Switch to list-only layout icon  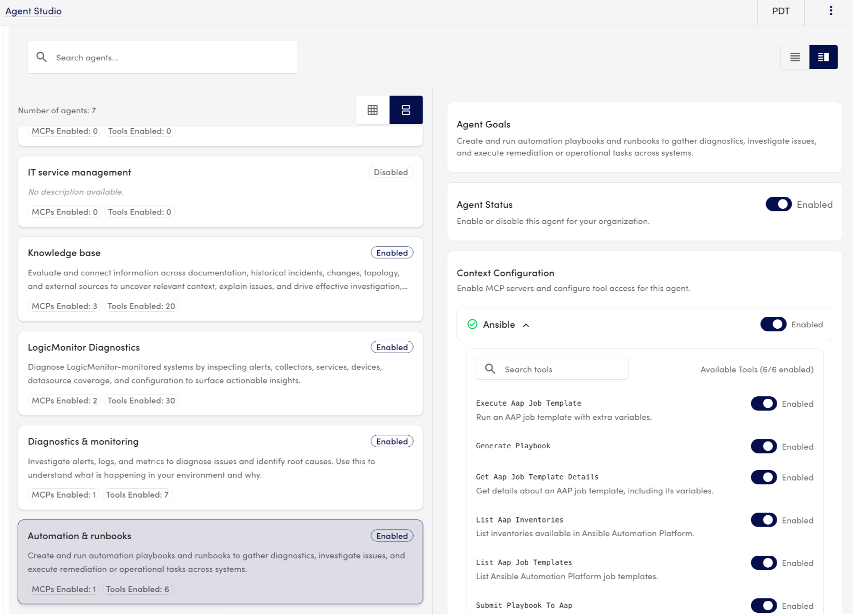tap(795, 57)
